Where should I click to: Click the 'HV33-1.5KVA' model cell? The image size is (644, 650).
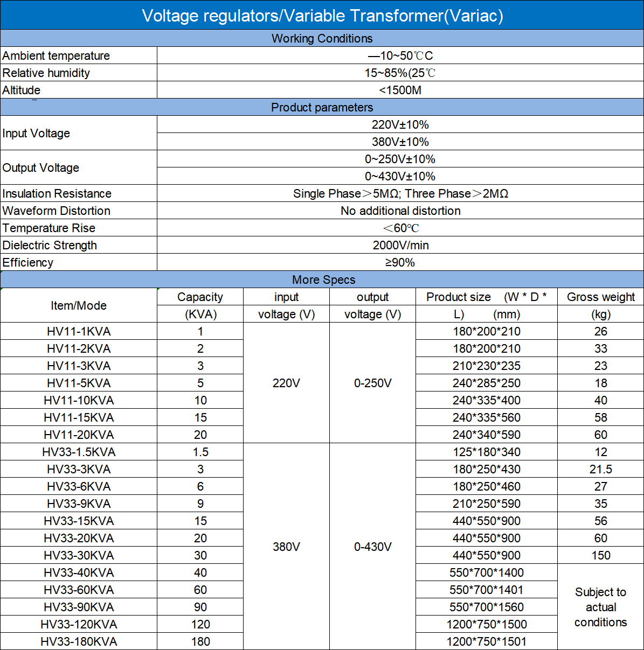[x=79, y=452]
